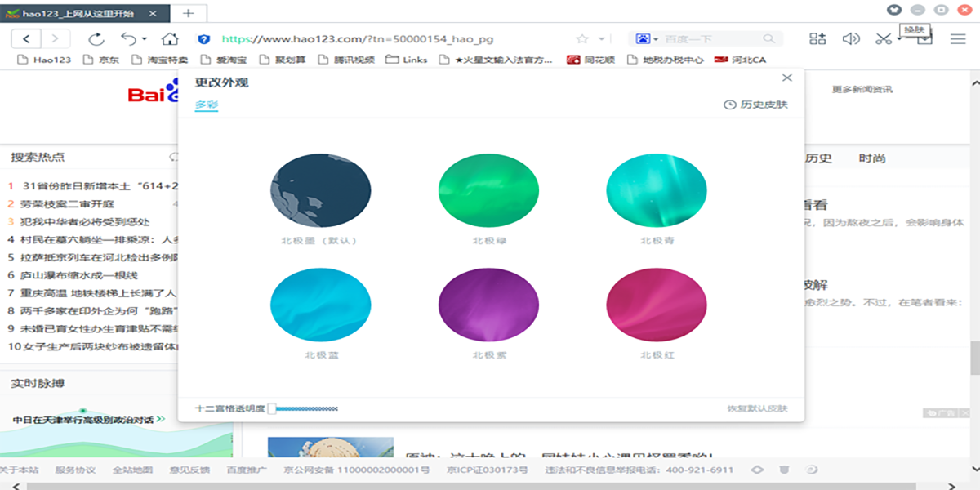The image size is (980, 490).
Task: Click the undo closed tab arrow icon
Action: [129, 38]
